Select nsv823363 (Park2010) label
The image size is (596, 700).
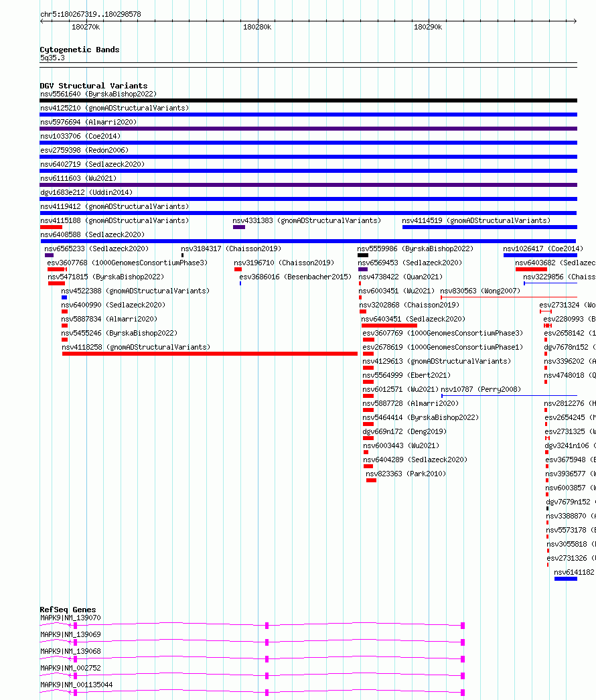[x=406, y=474]
